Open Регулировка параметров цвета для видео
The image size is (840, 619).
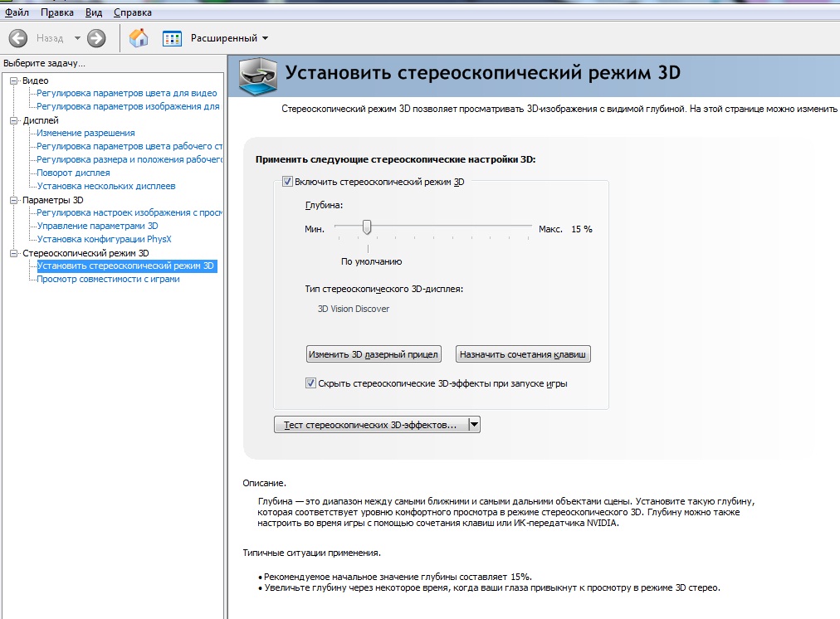126,93
